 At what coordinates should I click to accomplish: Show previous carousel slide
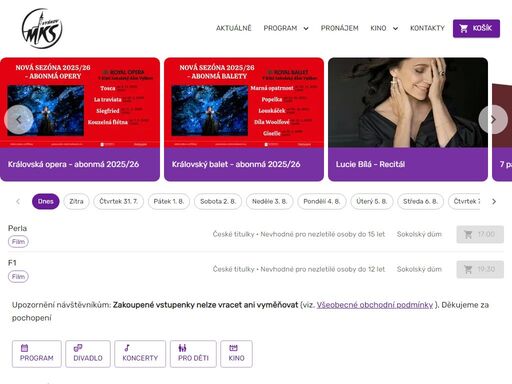pos(19,119)
